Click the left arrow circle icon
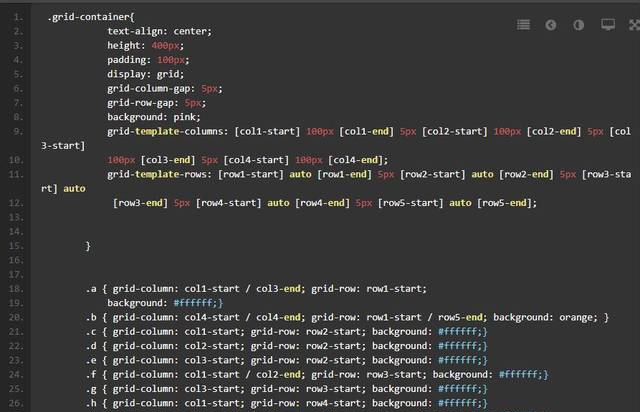The width and height of the screenshot is (640, 412). pyautogui.click(x=551, y=25)
